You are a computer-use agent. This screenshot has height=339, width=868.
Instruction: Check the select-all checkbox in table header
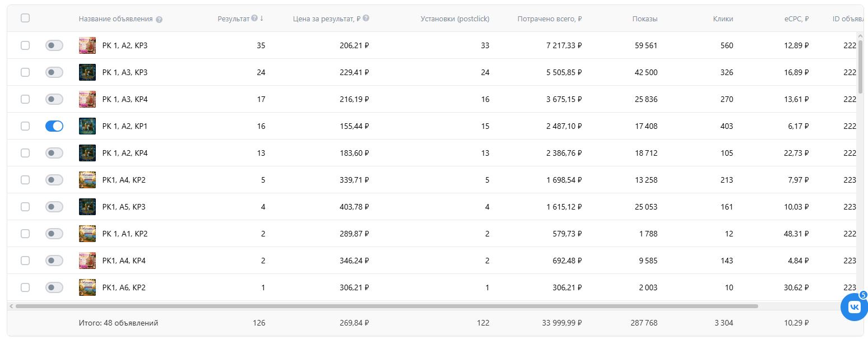pos(25,18)
